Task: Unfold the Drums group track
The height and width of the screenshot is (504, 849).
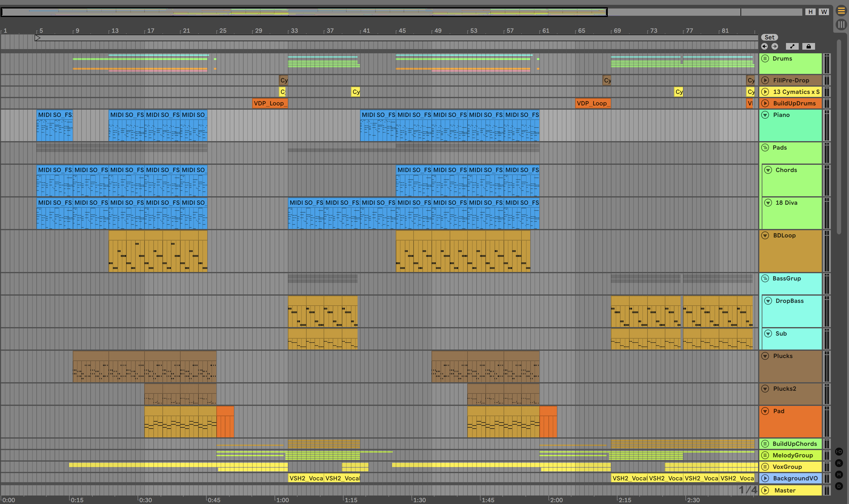Action: 765,58
